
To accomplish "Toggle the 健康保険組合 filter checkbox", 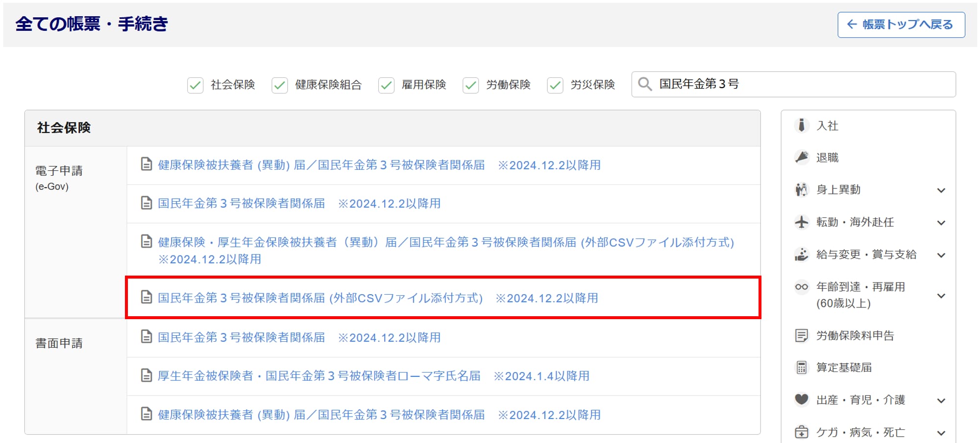I will (279, 85).
